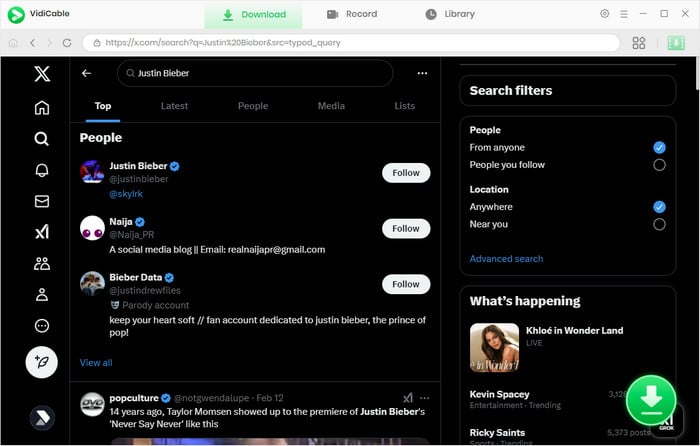
Task: Click the VidiCable logo icon
Action: click(x=16, y=15)
